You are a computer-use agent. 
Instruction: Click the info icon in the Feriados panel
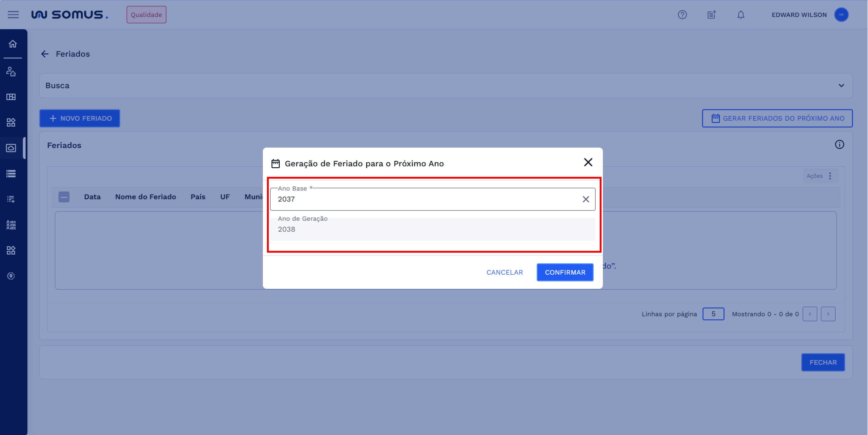(x=839, y=145)
